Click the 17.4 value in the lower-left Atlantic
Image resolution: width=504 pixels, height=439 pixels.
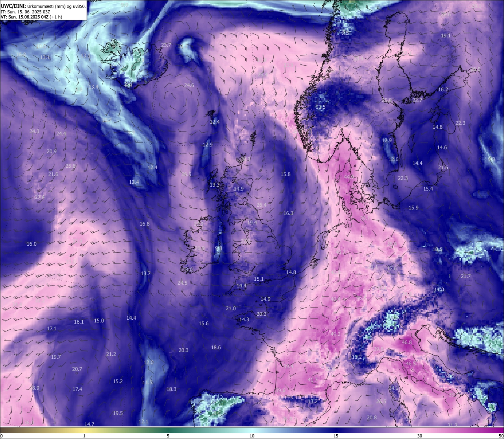point(77,389)
